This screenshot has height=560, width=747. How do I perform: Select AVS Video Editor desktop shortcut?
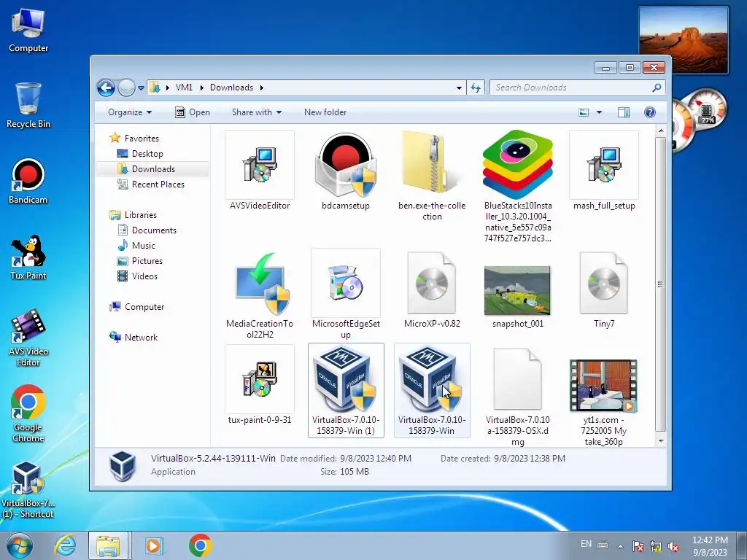28,338
